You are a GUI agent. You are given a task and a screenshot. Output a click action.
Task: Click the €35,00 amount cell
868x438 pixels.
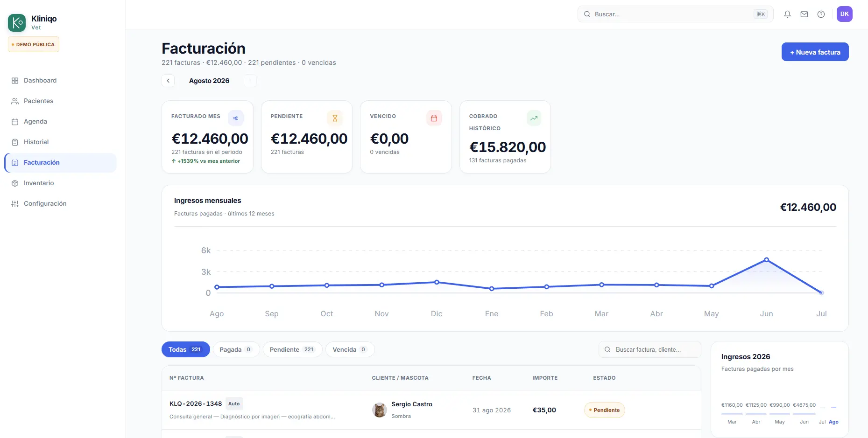tap(544, 410)
